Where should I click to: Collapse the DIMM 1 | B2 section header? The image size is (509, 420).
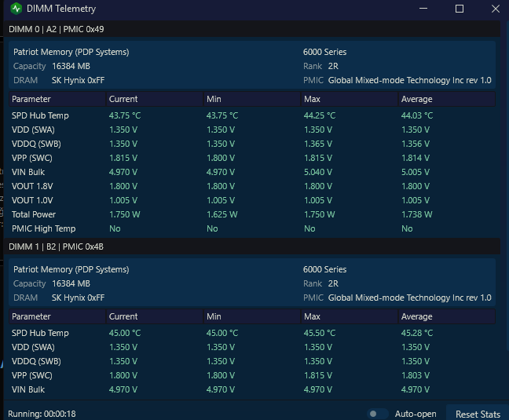point(252,247)
